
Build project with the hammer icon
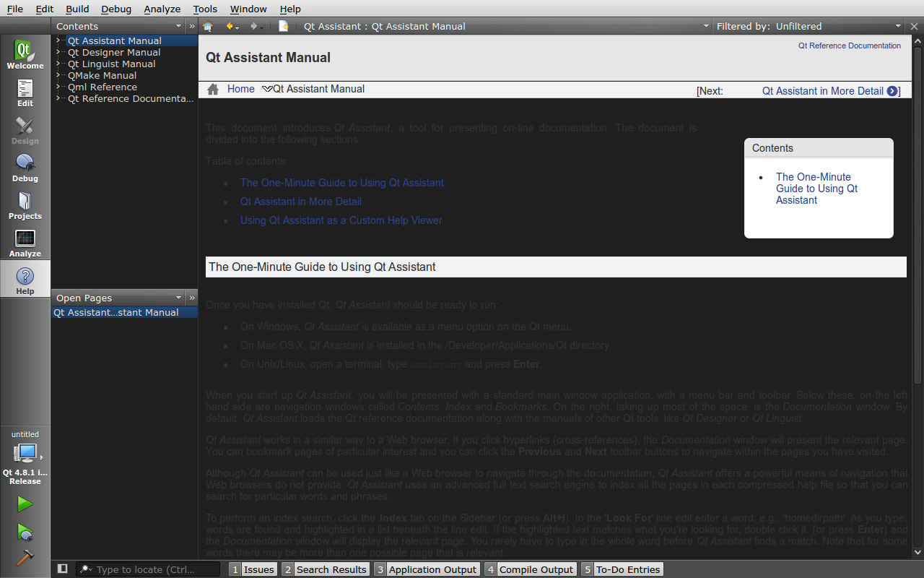25,558
